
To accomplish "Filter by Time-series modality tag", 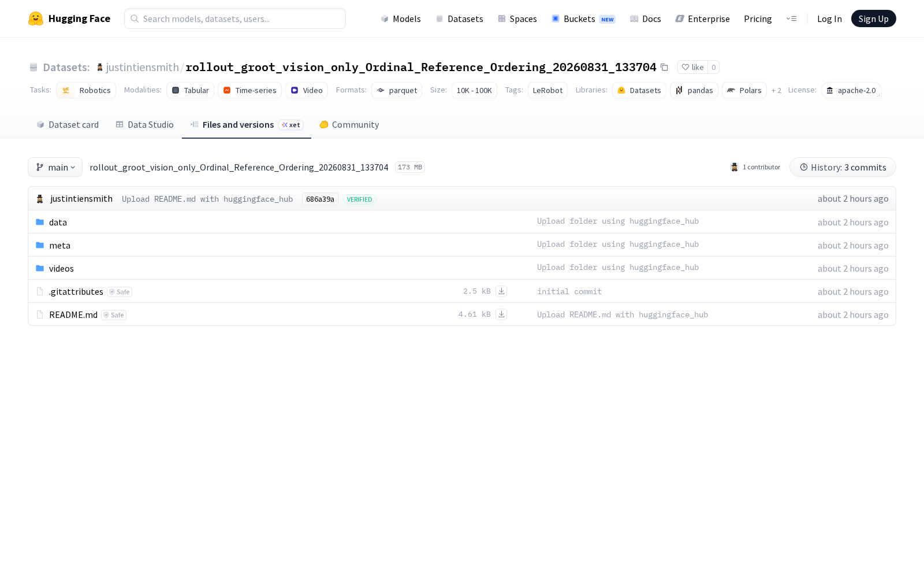I will pos(249,90).
